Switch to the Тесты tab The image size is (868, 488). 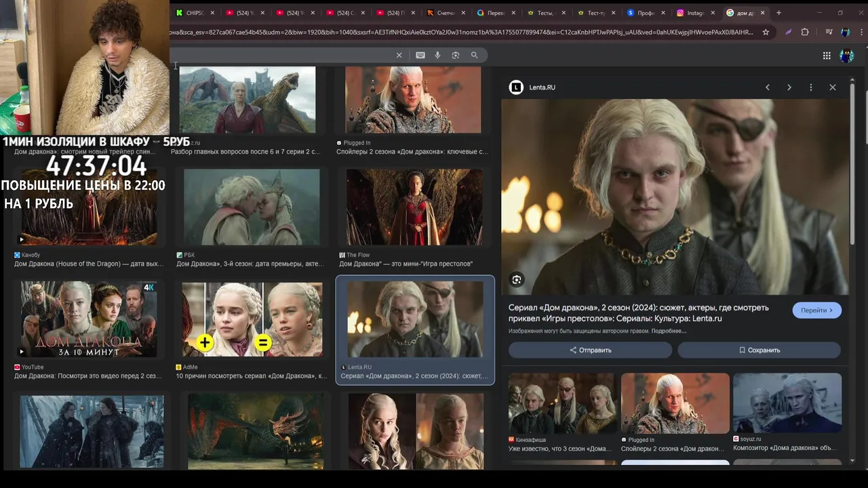click(545, 13)
